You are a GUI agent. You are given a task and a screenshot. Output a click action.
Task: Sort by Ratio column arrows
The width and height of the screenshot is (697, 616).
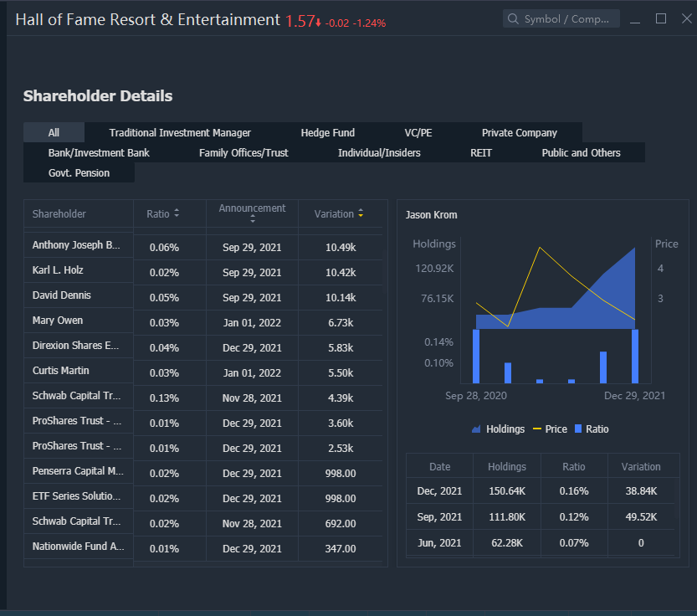pos(177,214)
